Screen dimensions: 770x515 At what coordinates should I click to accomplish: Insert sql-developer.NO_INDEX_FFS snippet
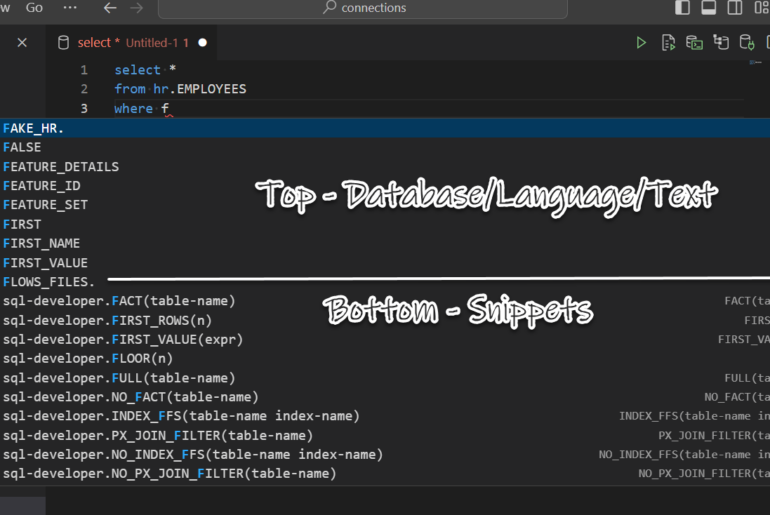[385, 455]
